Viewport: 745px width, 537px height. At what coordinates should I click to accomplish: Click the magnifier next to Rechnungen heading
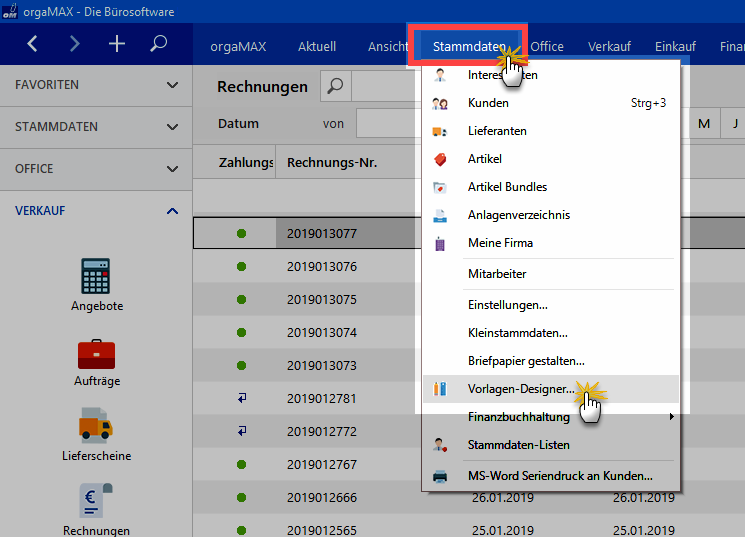point(335,86)
